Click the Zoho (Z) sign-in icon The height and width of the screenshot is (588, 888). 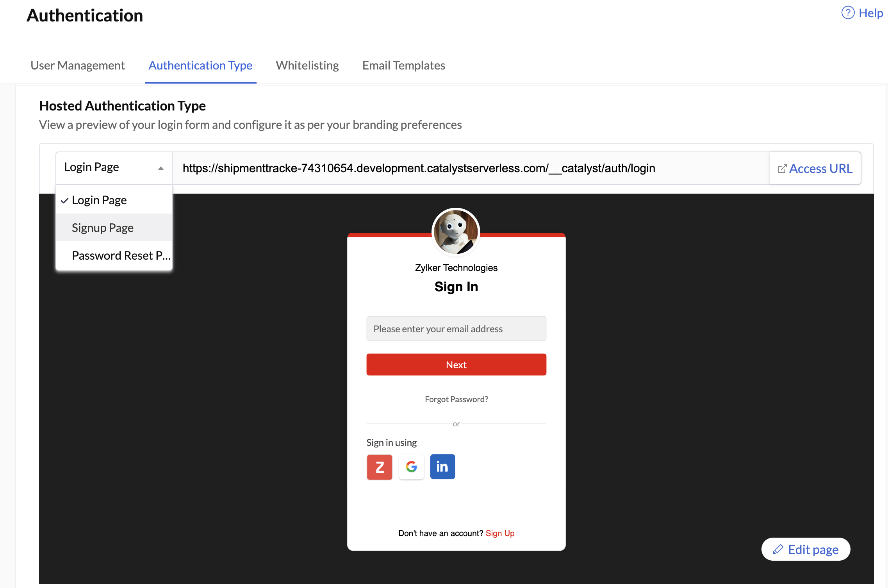tap(379, 467)
